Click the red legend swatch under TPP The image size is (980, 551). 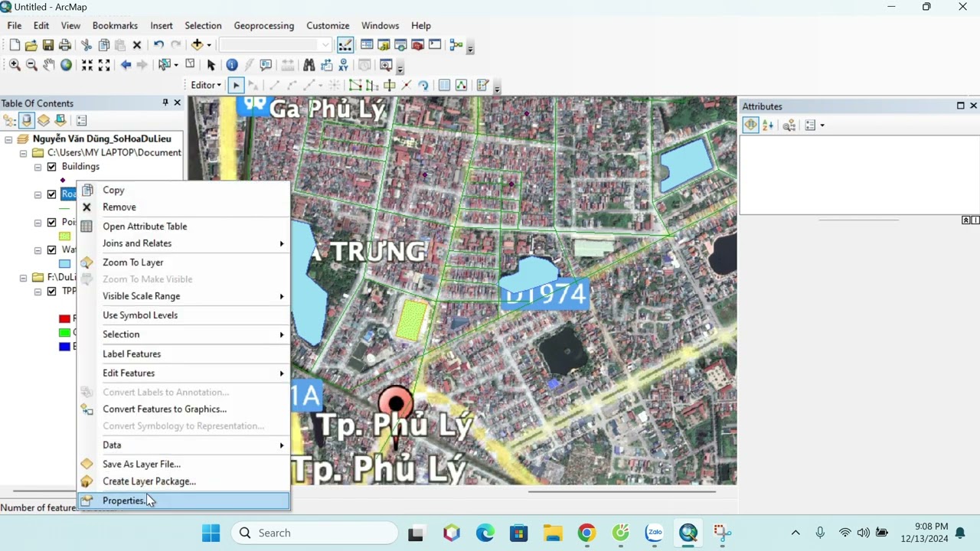click(x=65, y=319)
